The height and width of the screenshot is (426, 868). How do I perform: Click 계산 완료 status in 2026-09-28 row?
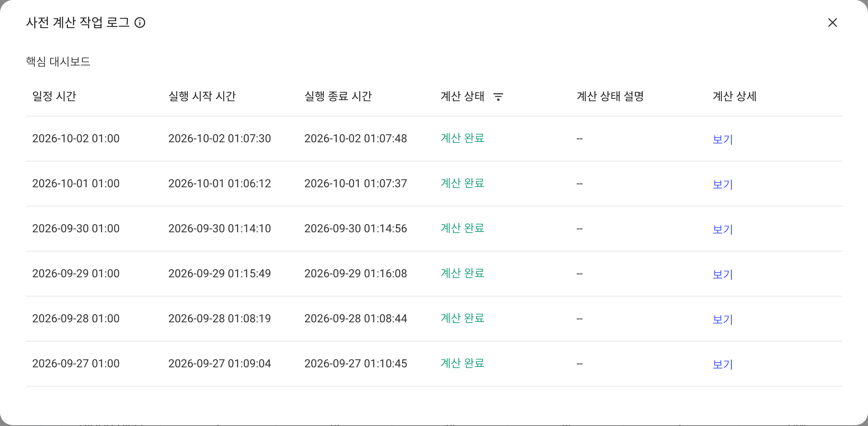(x=463, y=318)
